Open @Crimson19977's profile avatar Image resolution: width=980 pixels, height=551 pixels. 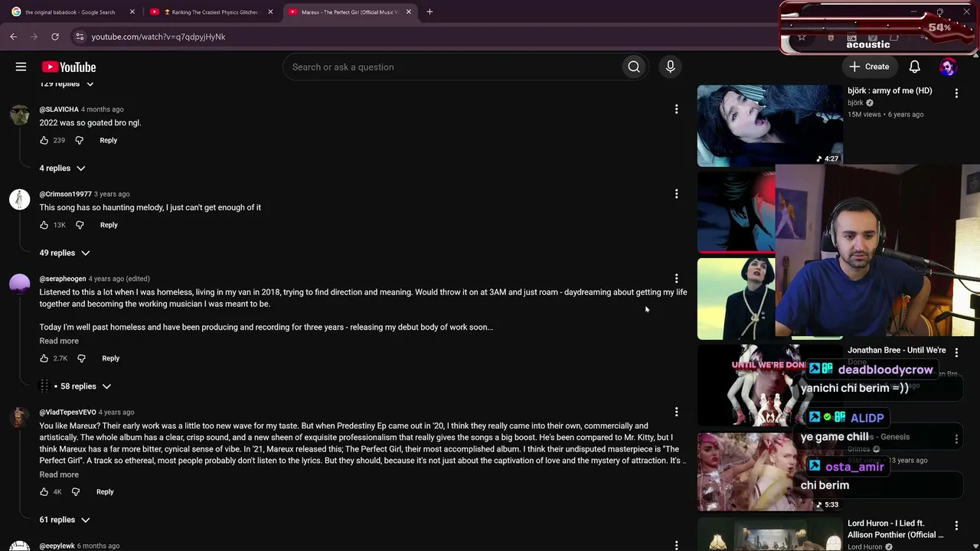click(19, 200)
